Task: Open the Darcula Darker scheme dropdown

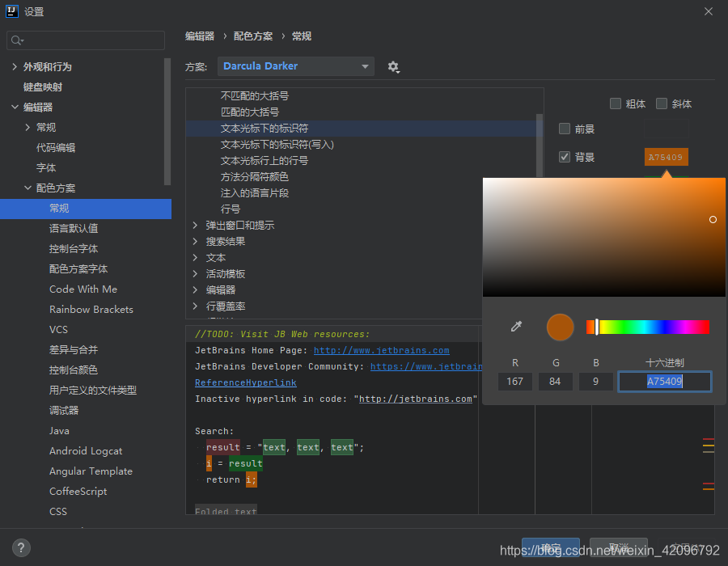Action: 296,66
